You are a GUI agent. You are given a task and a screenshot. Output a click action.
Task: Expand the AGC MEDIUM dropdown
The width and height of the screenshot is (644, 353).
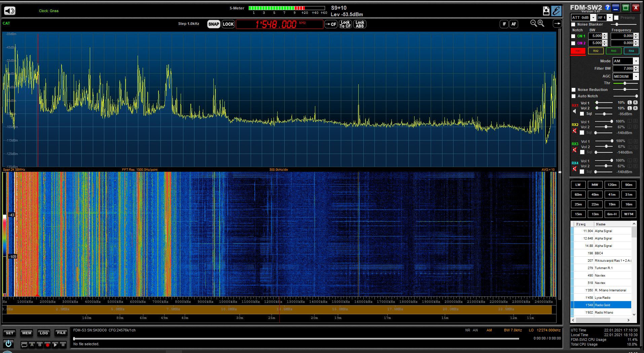tap(636, 76)
